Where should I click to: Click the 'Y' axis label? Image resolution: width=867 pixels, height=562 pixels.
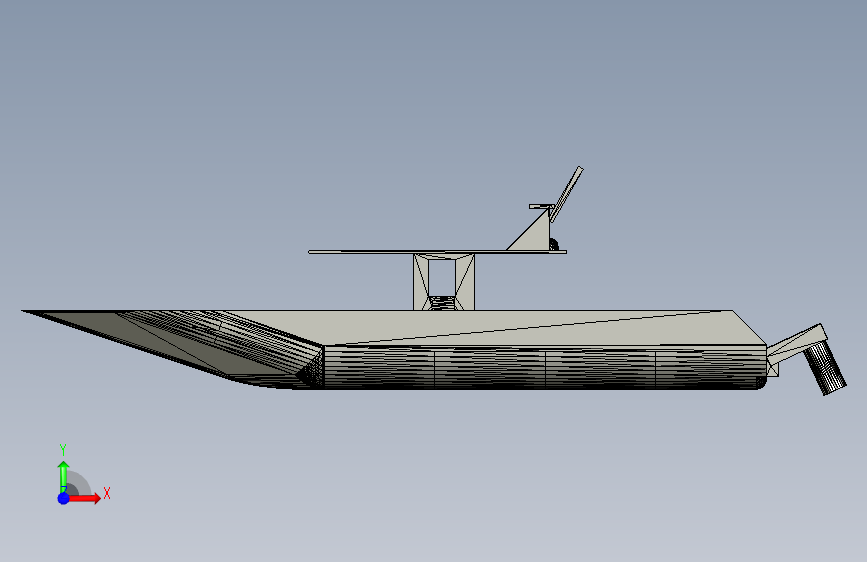63,450
